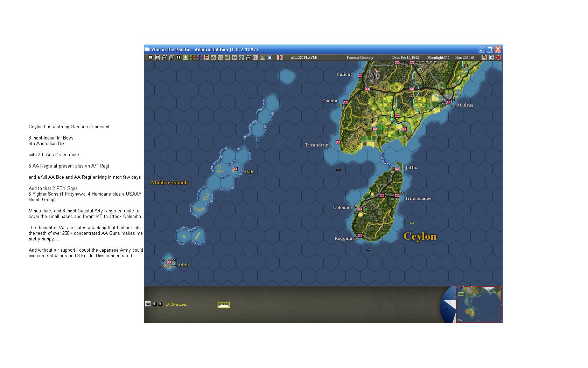Click the 'Date: Feb 15, 1942' text
The height and width of the screenshot is (368, 588).
[406, 57]
